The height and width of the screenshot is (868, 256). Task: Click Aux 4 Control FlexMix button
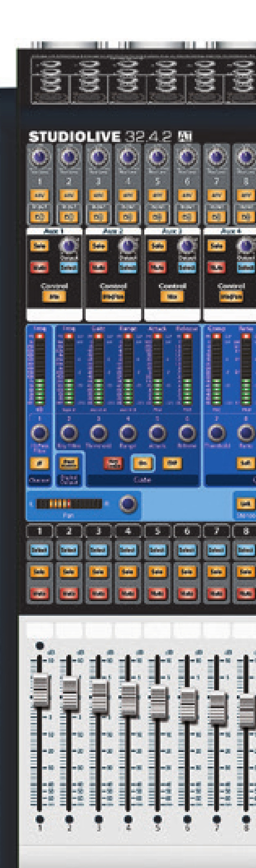point(231,296)
